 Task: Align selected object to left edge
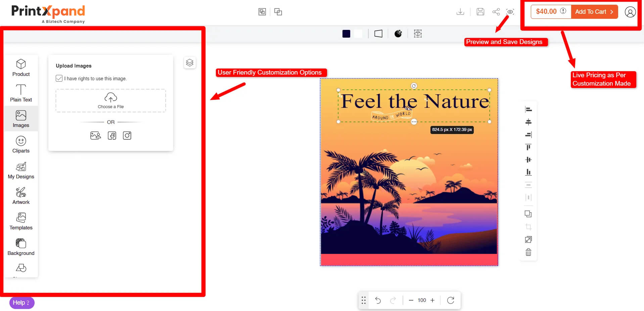(528, 109)
